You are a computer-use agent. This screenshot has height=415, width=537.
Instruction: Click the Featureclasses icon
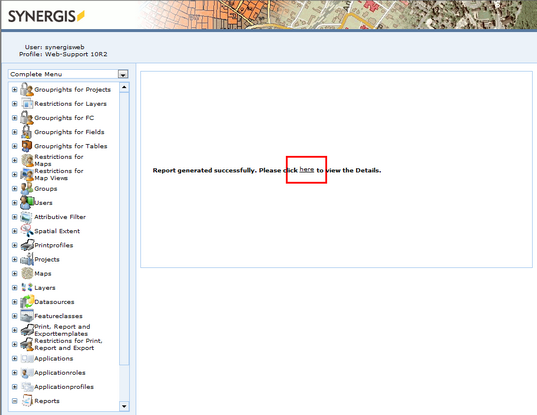click(x=27, y=316)
